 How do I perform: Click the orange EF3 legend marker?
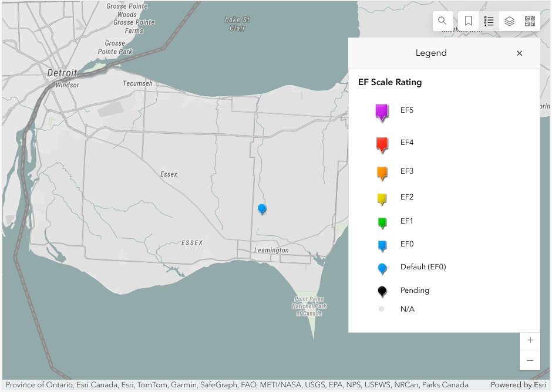tap(382, 173)
